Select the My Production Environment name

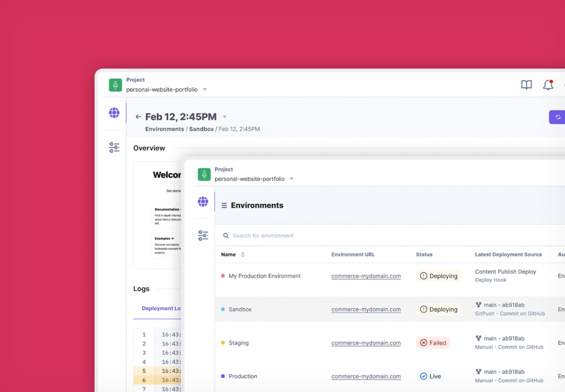tap(265, 276)
